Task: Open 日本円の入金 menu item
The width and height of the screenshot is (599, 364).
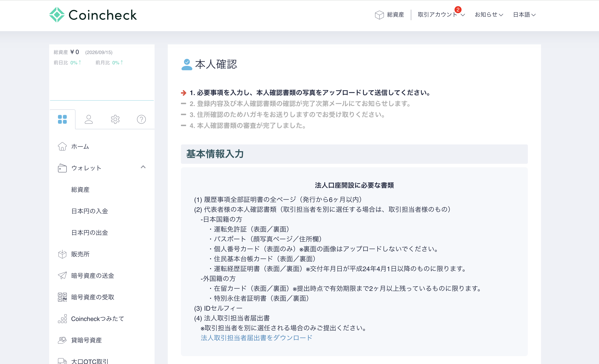Action: pyautogui.click(x=89, y=211)
